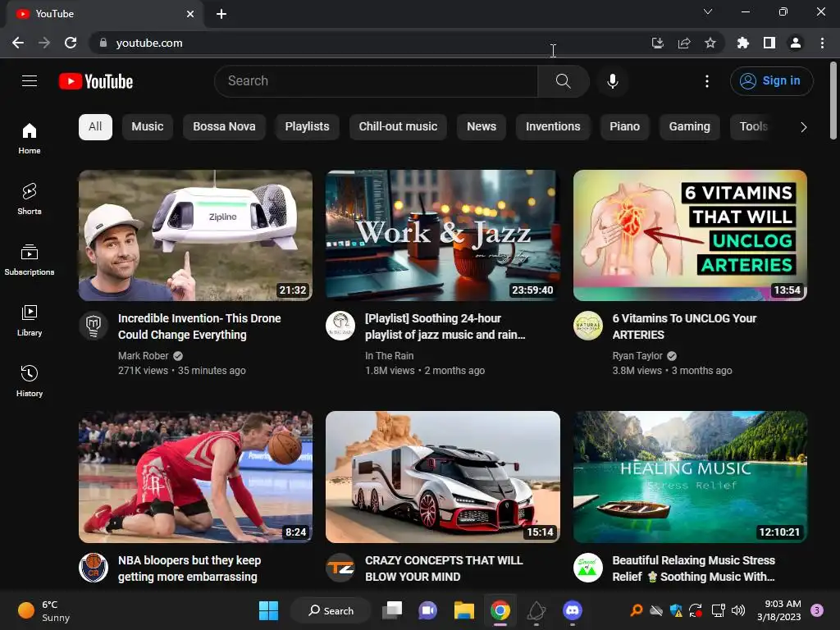
Task: Select the Music filter chip
Action: point(148,127)
